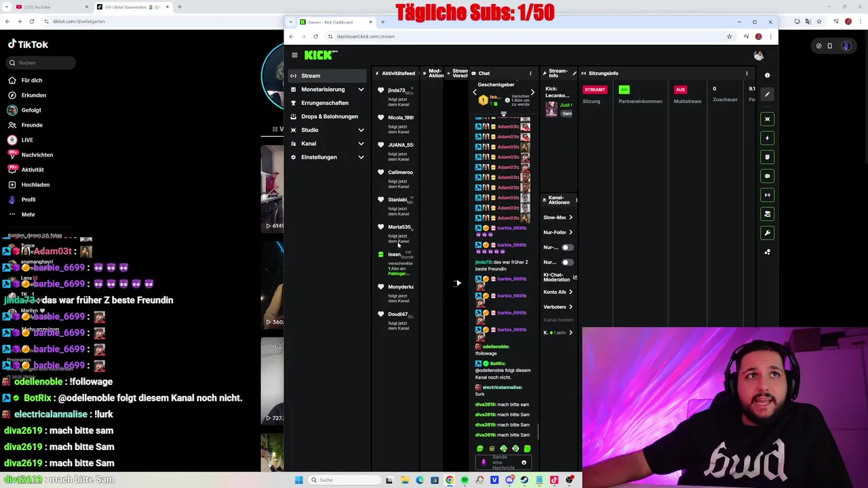Click the chat bubble right rail icon
The image size is (868, 488).
(x=767, y=176)
